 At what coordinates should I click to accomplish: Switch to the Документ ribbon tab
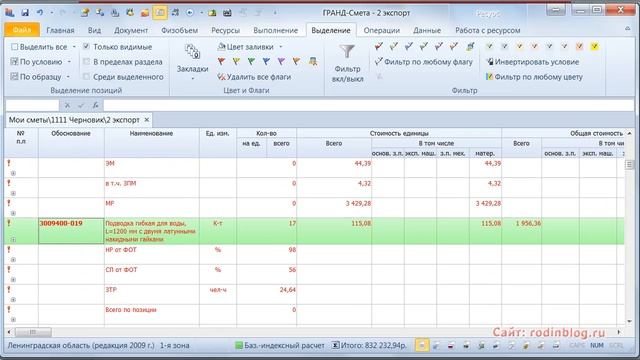click(131, 30)
